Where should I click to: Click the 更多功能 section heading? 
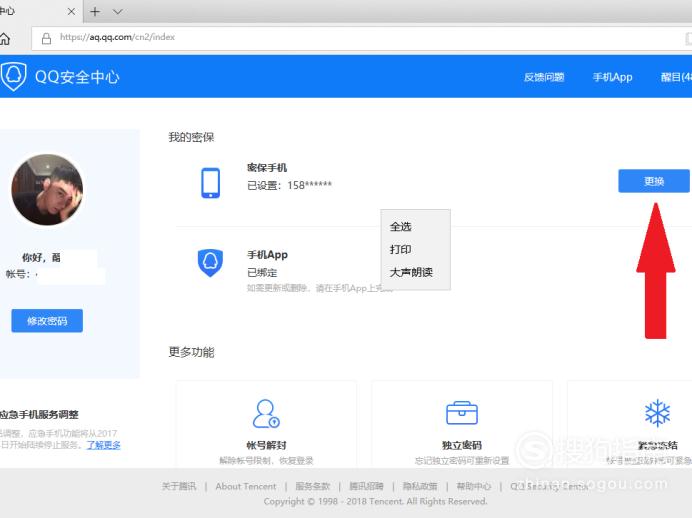(x=191, y=352)
